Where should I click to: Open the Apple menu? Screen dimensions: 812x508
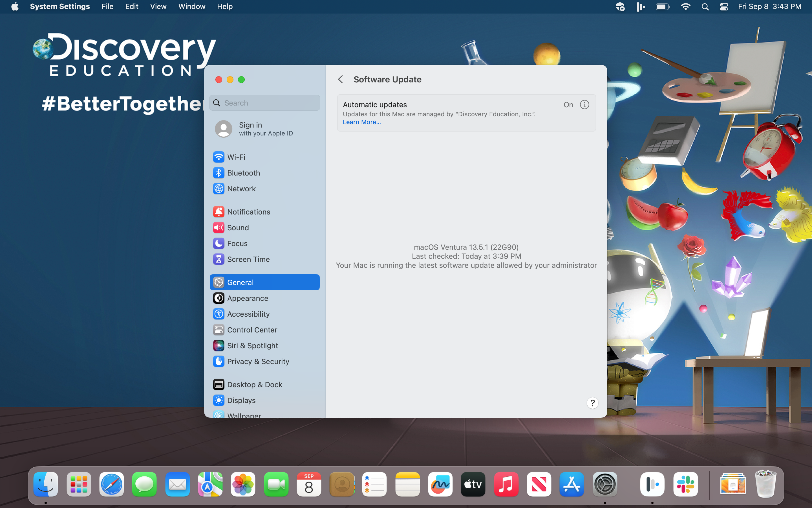pyautogui.click(x=15, y=6)
